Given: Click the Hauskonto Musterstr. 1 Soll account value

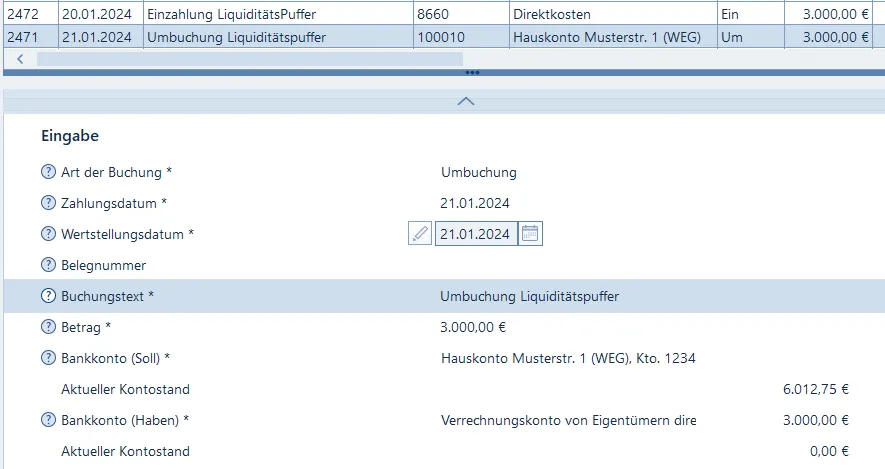Looking at the screenshot, I should click(567, 358).
